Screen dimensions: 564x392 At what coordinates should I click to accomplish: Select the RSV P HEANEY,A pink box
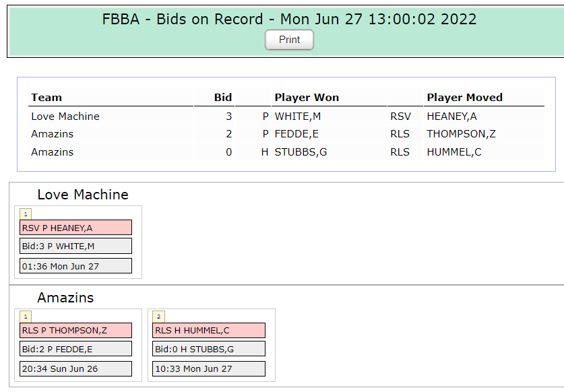click(x=75, y=228)
